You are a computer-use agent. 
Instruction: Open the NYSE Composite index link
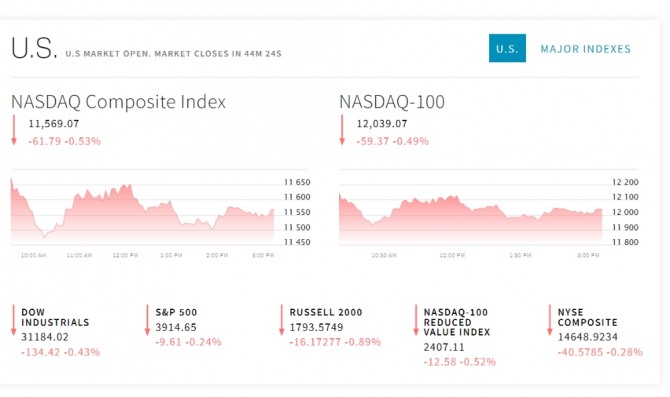pyautogui.click(x=587, y=317)
